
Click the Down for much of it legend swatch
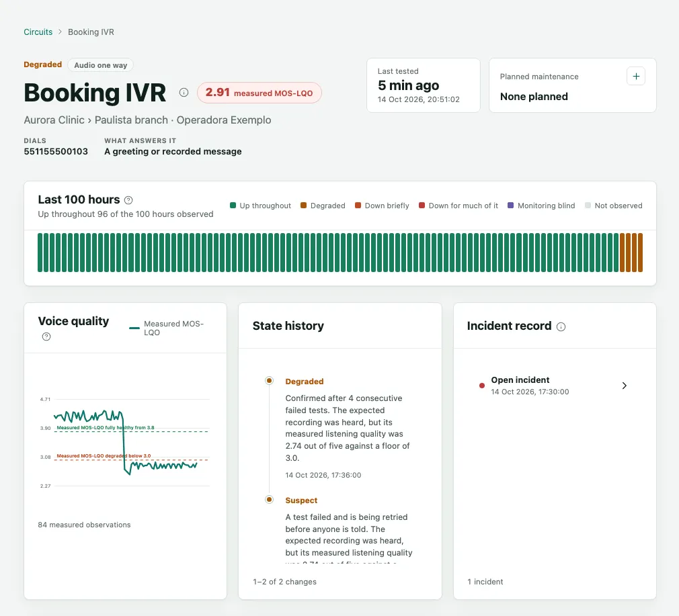(422, 206)
